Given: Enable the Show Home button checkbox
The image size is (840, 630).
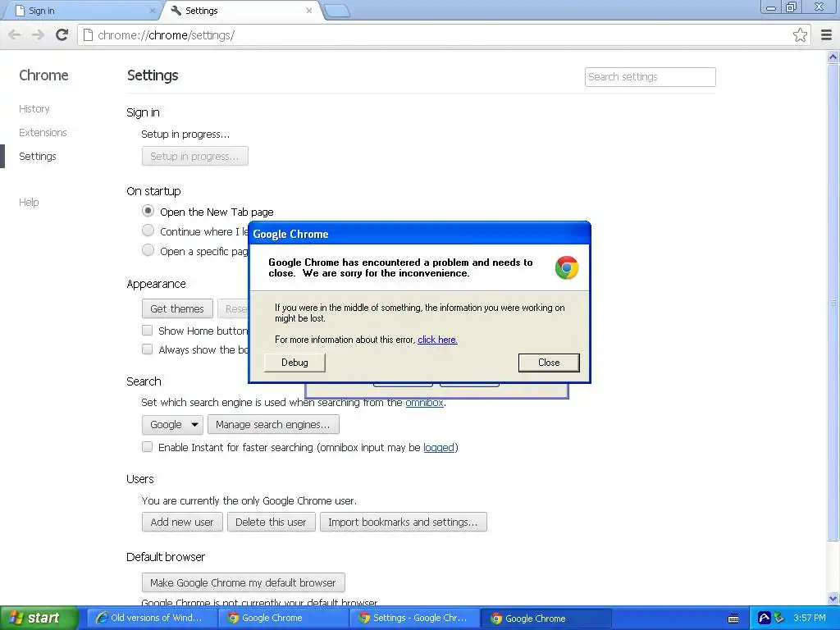Looking at the screenshot, I should coord(148,331).
